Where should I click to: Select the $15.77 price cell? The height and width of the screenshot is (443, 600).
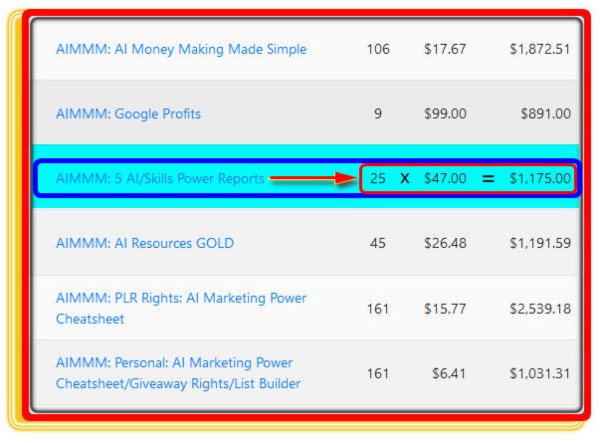tap(445, 308)
